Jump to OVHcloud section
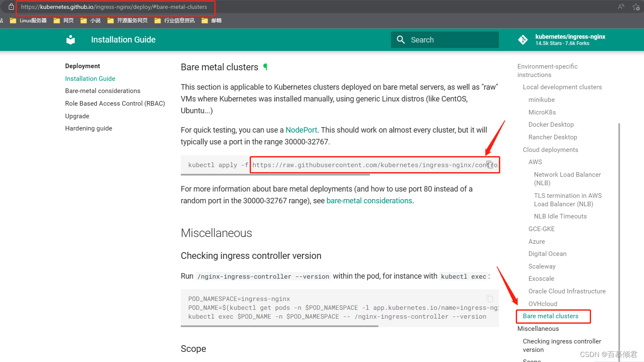Image resolution: width=644 pixels, height=362 pixels. click(543, 304)
